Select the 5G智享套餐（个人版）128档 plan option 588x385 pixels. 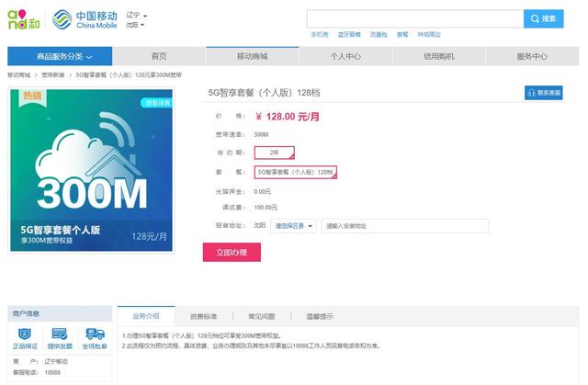295,172
